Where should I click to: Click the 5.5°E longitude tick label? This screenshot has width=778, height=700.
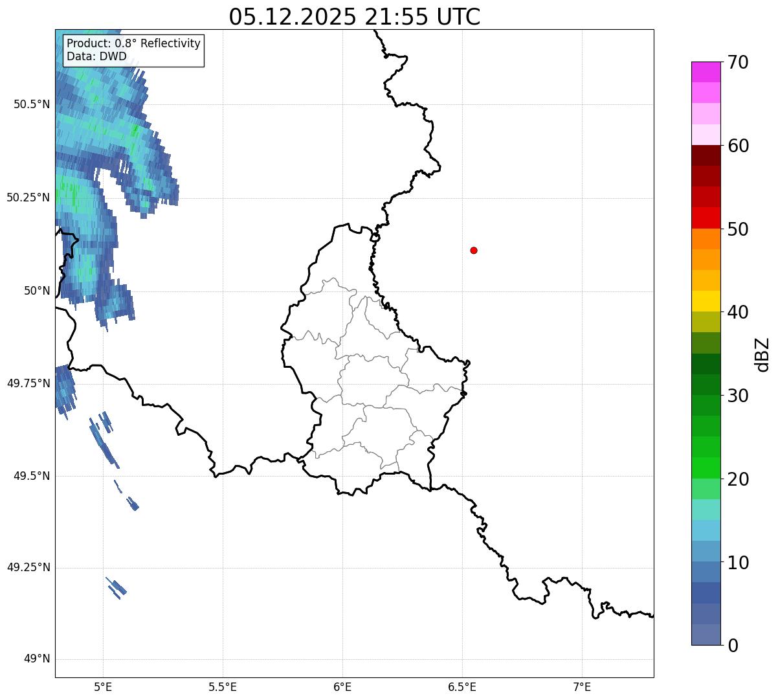(223, 687)
